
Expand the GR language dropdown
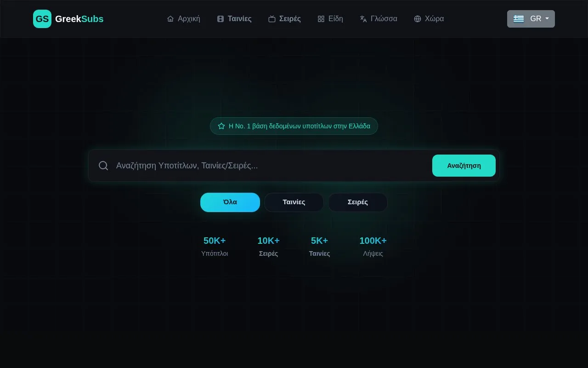coord(531,19)
